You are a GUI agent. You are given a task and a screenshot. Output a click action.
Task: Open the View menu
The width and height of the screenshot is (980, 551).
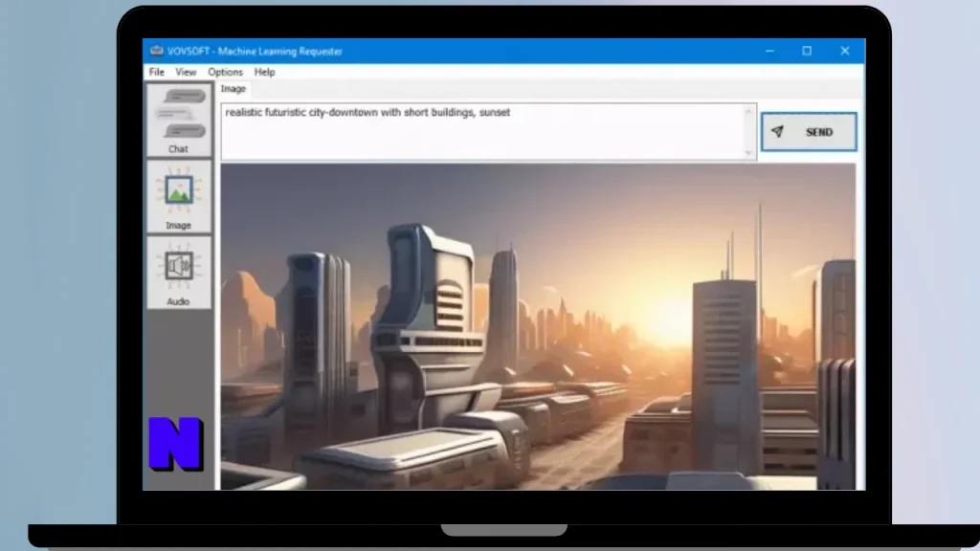pos(186,72)
